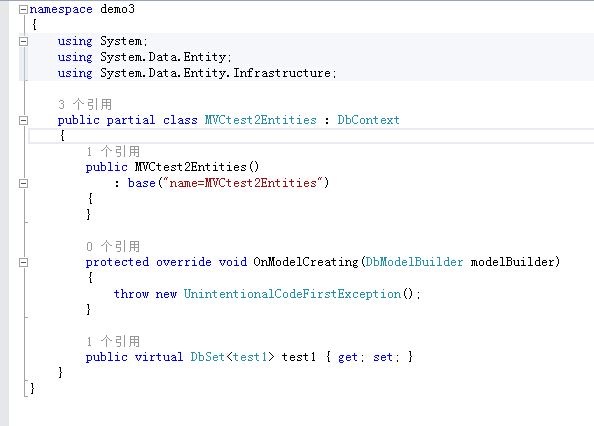Collapse the OnModelCreating method block
The width and height of the screenshot is (594, 426).
coord(23,262)
